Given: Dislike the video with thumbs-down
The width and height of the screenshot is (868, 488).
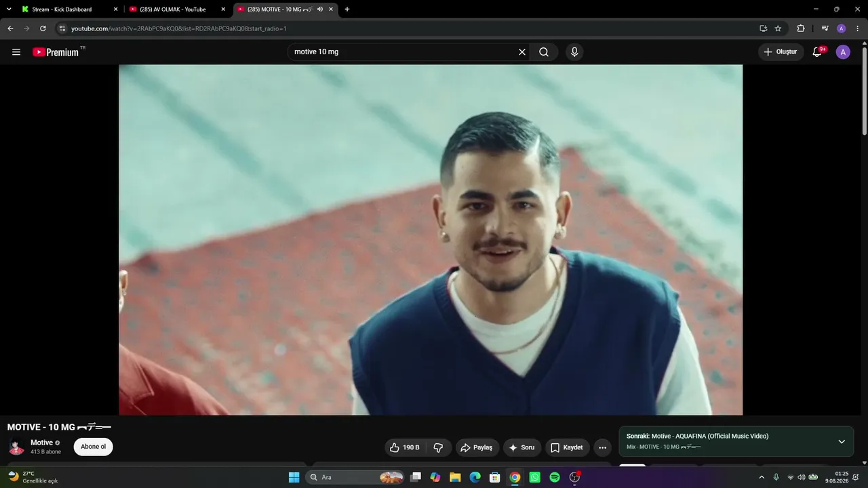Looking at the screenshot, I should 438,447.
